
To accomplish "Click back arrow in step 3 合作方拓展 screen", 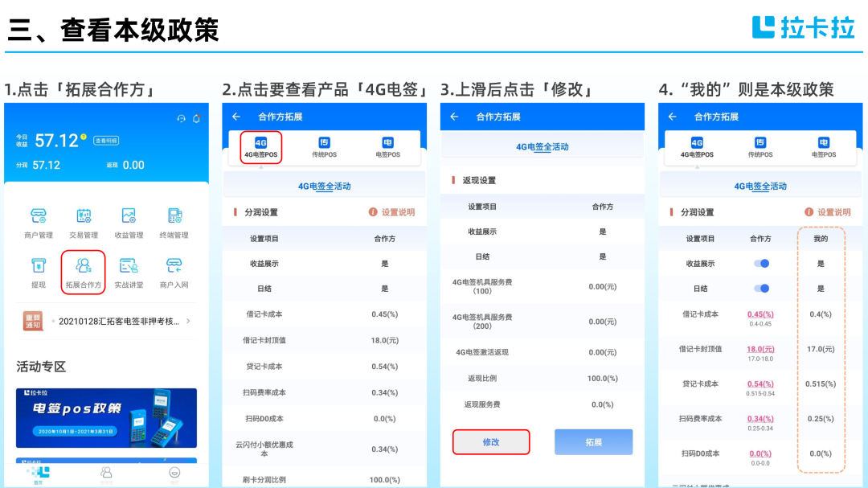I will click(454, 117).
